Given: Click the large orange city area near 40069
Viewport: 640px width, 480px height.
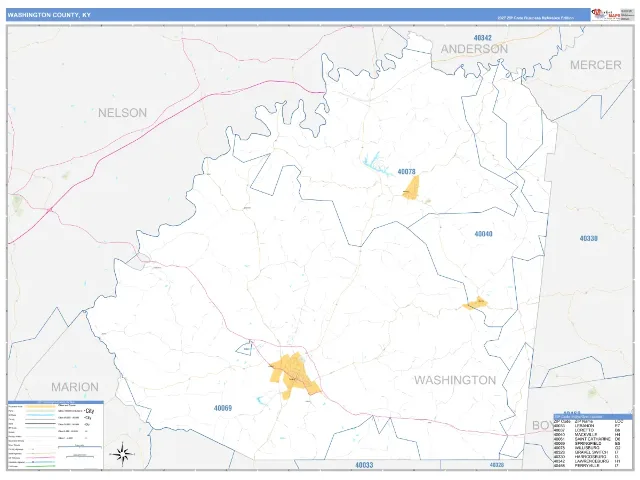Looking at the screenshot, I should tap(295, 376).
